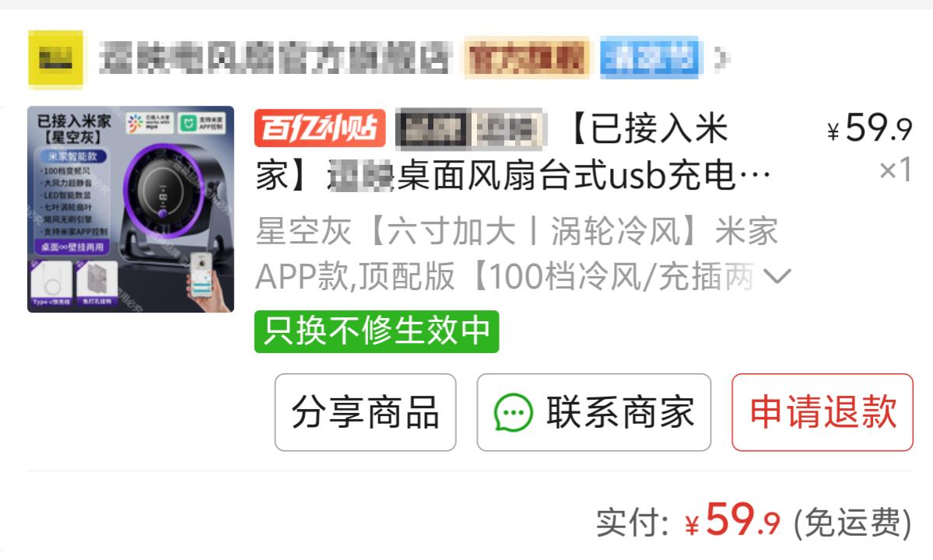The width and height of the screenshot is (933, 560).
Task: Tap the (免运费) shipping note
Action: coord(853,523)
